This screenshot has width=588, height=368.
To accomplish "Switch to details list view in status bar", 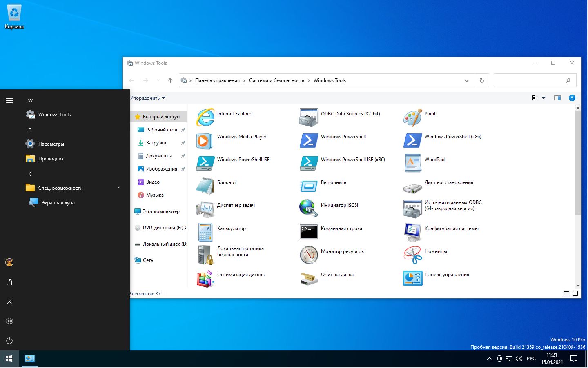I will (566, 293).
